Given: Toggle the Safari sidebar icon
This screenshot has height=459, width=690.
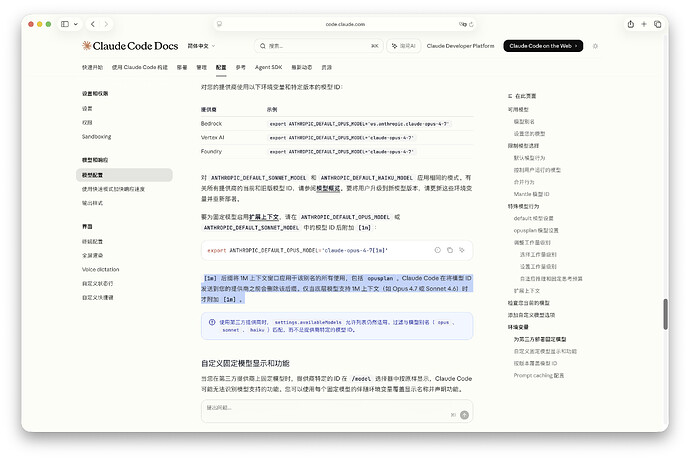Looking at the screenshot, I should point(65,24).
